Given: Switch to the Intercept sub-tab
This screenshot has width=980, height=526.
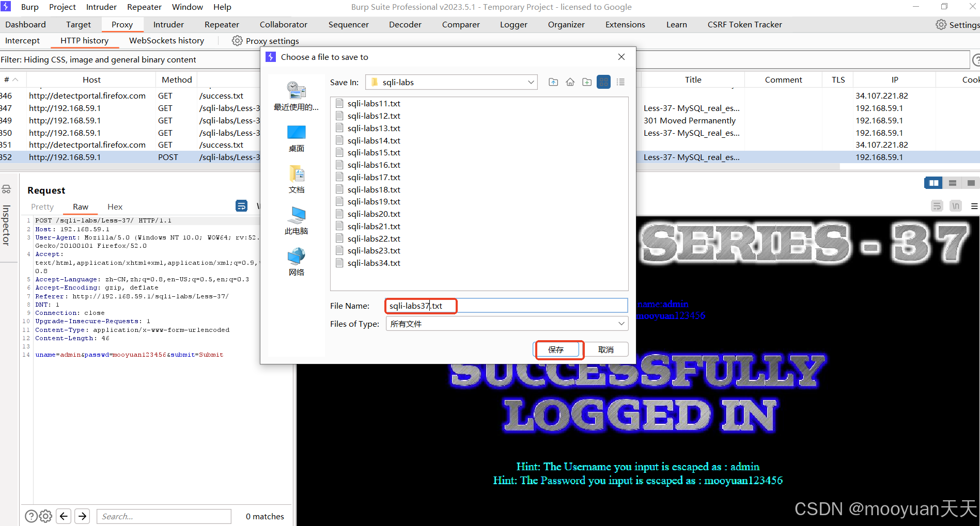Looking at the screenshot, I should (22, 41).
